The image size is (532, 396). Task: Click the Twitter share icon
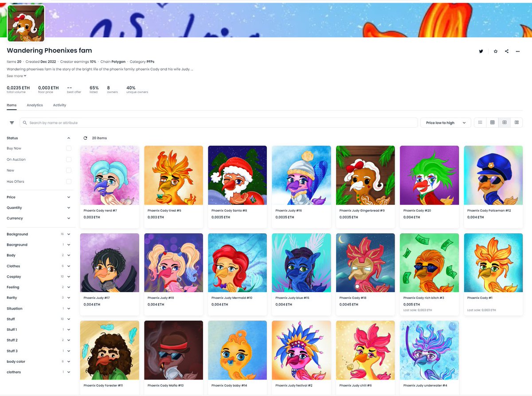481,51
